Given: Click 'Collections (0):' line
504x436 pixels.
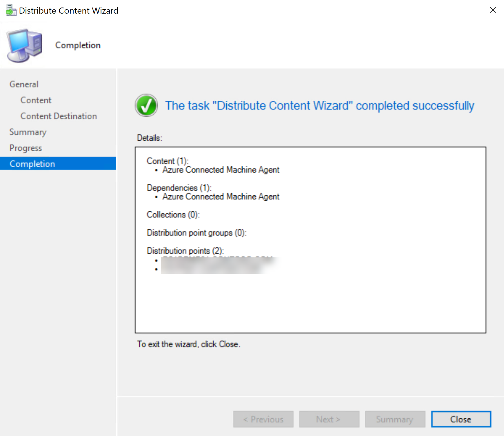Looking at the screenshot, I should 173,215.
